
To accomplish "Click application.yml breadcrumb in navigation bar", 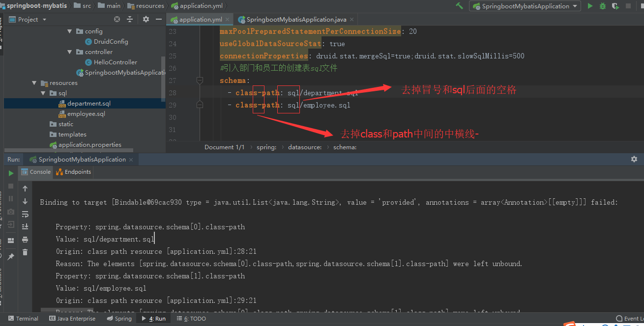I will (x=196, y=6).
